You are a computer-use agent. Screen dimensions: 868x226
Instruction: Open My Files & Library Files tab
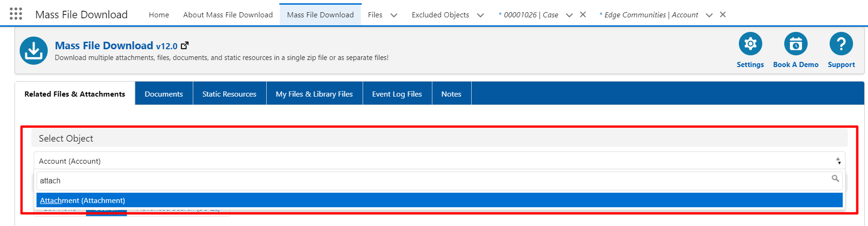coord(314,94)
